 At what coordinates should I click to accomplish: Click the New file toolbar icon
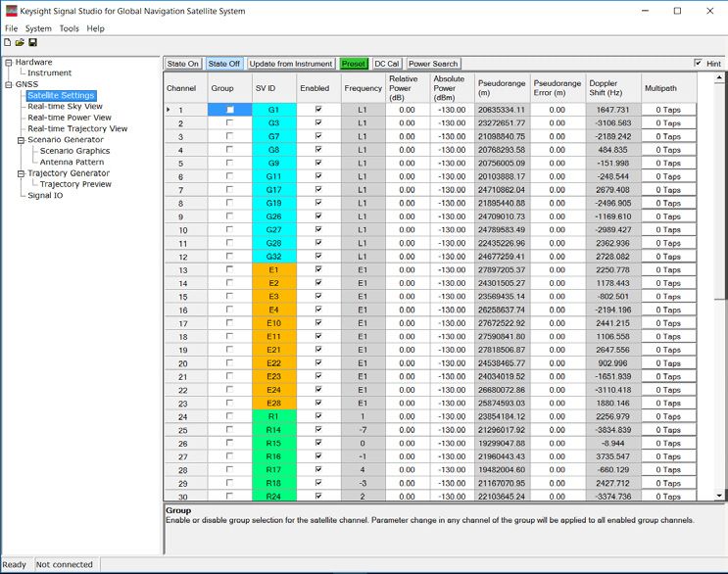click(8, 43)
